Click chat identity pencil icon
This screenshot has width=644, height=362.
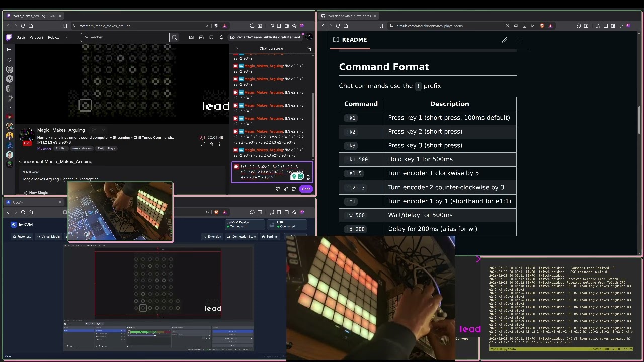[286, 189]
